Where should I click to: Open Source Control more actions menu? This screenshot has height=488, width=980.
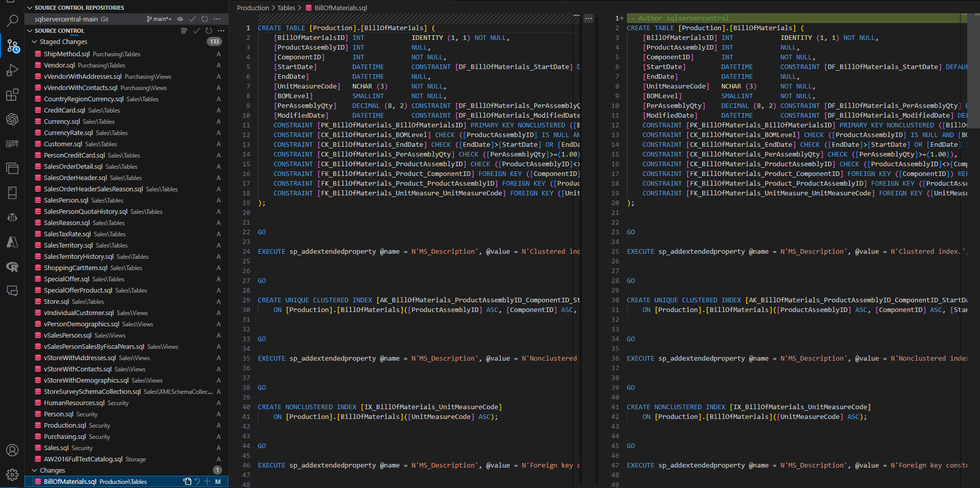point(221,31)
